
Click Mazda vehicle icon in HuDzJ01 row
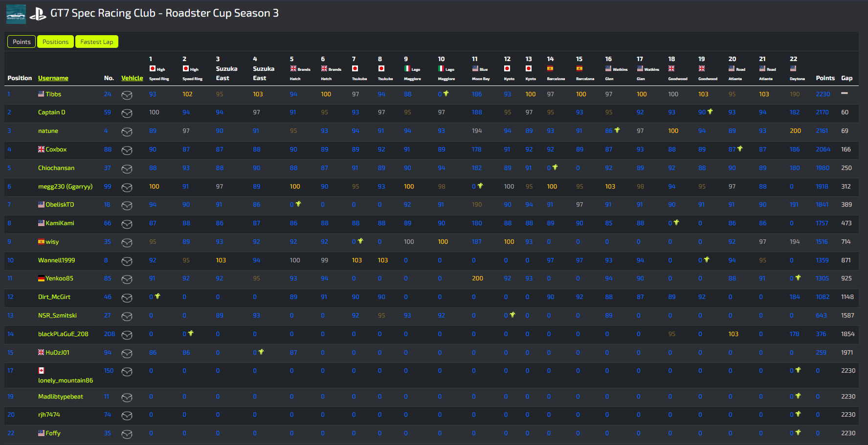[127, 354]
